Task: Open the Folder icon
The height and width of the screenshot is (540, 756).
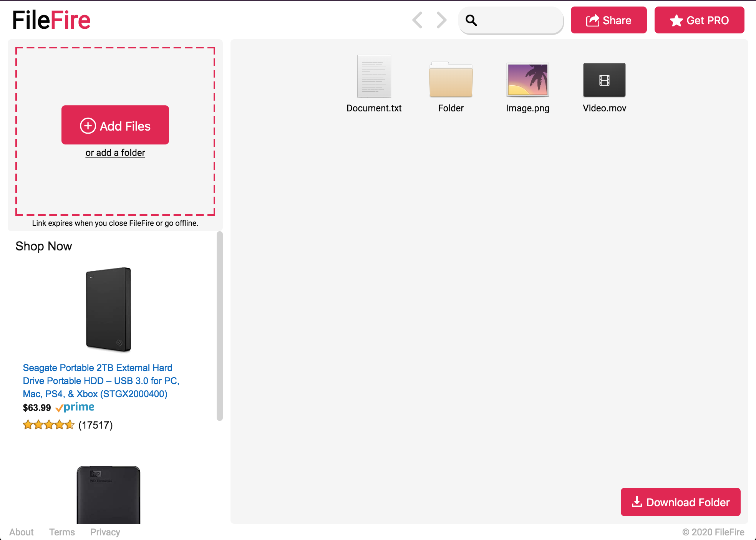Action: [451, 80]
